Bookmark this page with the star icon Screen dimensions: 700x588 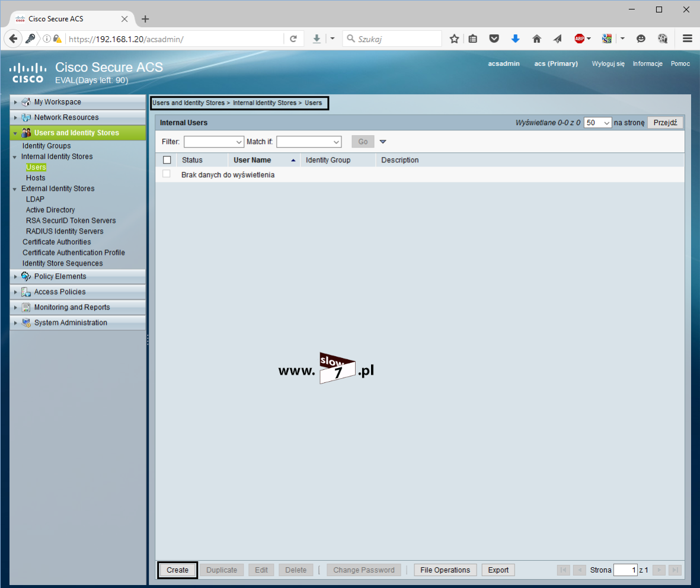[x=454, y=39]
